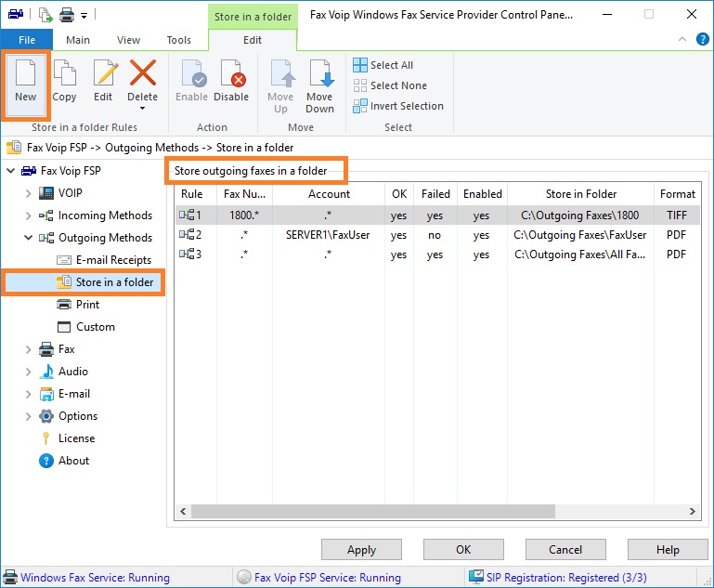The height and width of the screenshot is (588, 714).
Task: Click SIP Registration: Registered (3/3) status
Action: 566,578
